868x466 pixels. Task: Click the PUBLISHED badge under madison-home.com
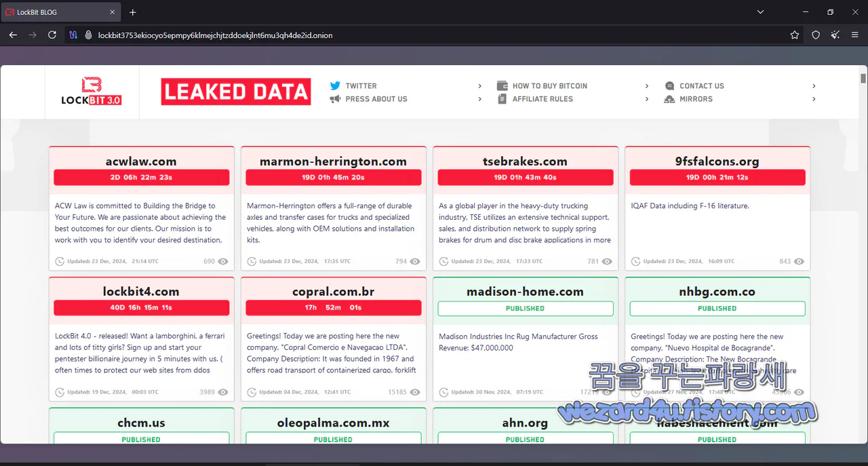point(525,309)
